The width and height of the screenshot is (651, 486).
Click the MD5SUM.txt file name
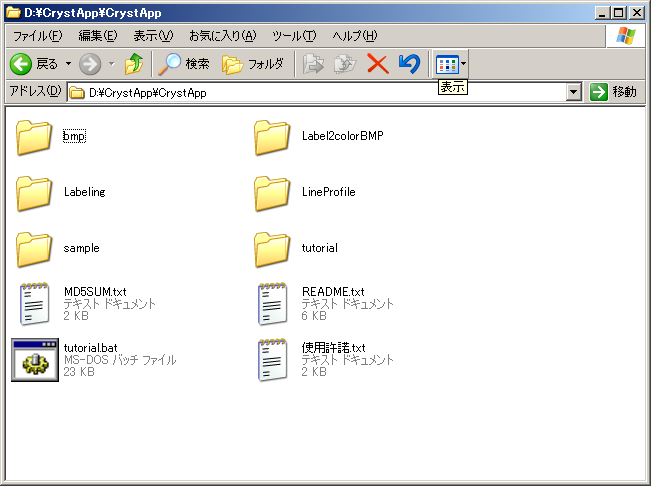[x=95, y=291]
